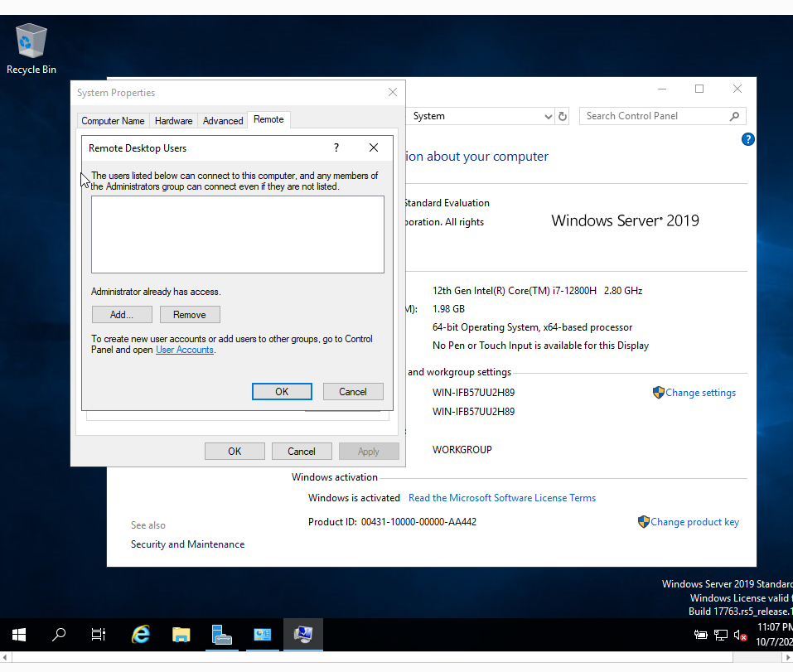This screenshot has width=793, height=672.
Task: Click the muted volume tray icon
Action: tap(741, 635)
